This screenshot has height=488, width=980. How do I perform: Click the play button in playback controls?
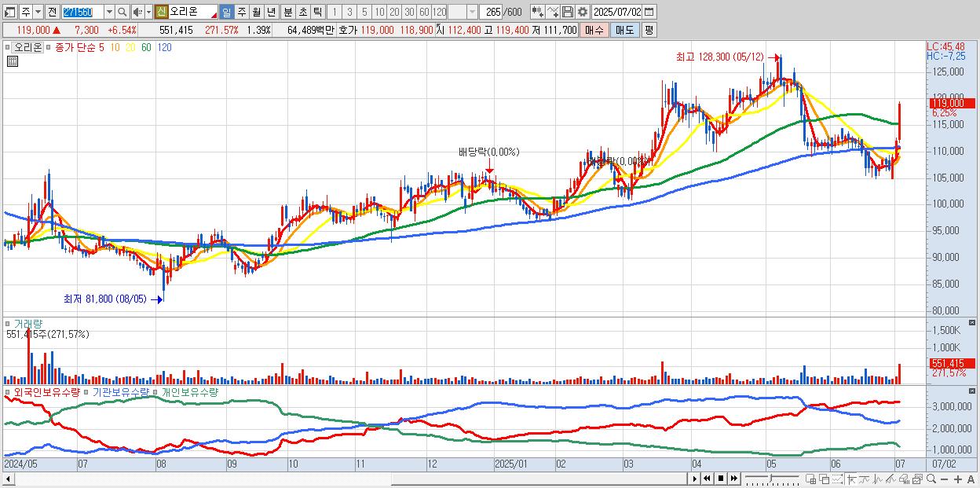pos(695,479)
